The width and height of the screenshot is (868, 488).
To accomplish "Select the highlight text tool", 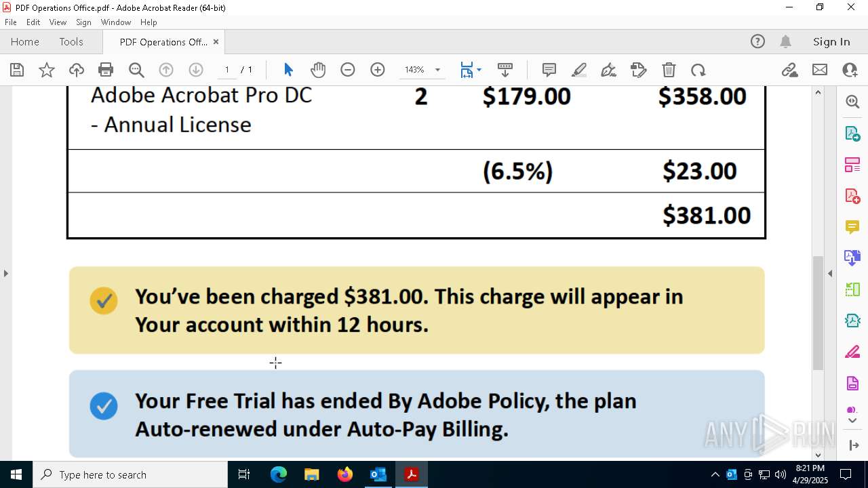I will [x=579, y=70].
